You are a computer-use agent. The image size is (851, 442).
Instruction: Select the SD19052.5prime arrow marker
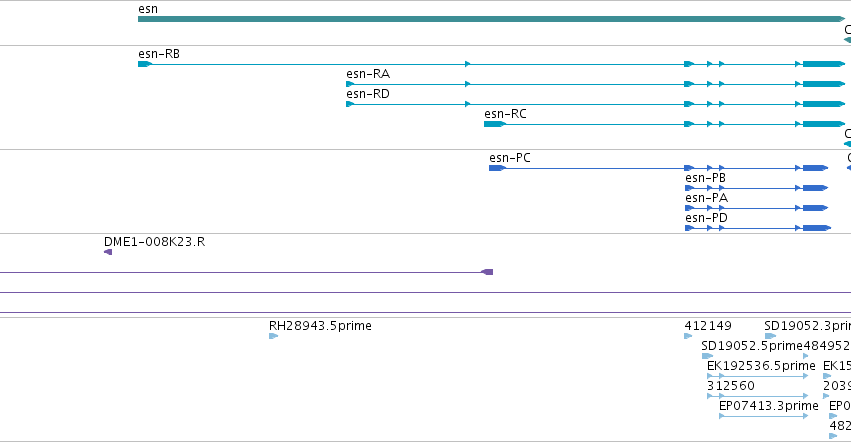pyautogui.click(x=707, y=356)
